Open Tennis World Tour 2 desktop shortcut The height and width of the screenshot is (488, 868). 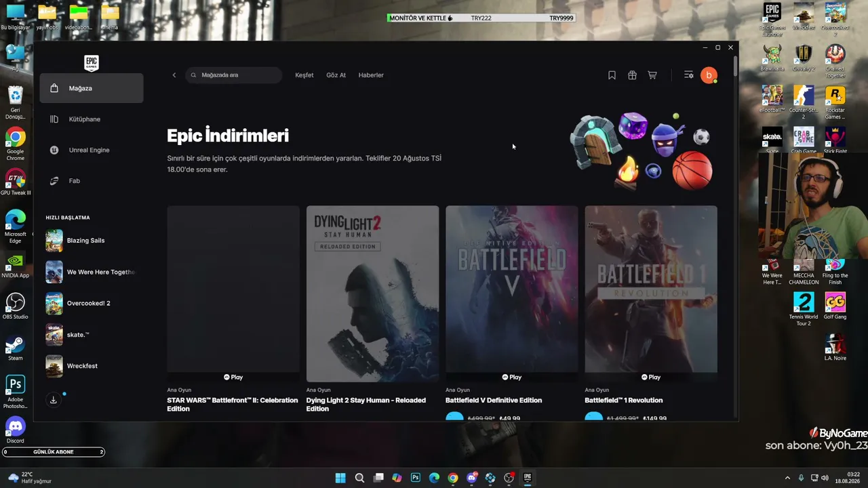click(804, 309)
